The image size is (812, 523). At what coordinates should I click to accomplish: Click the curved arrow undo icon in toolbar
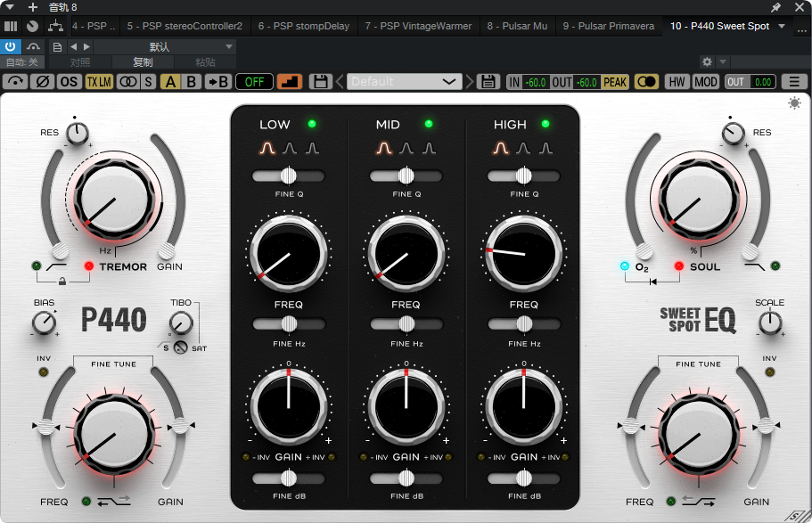pos(15,82)
